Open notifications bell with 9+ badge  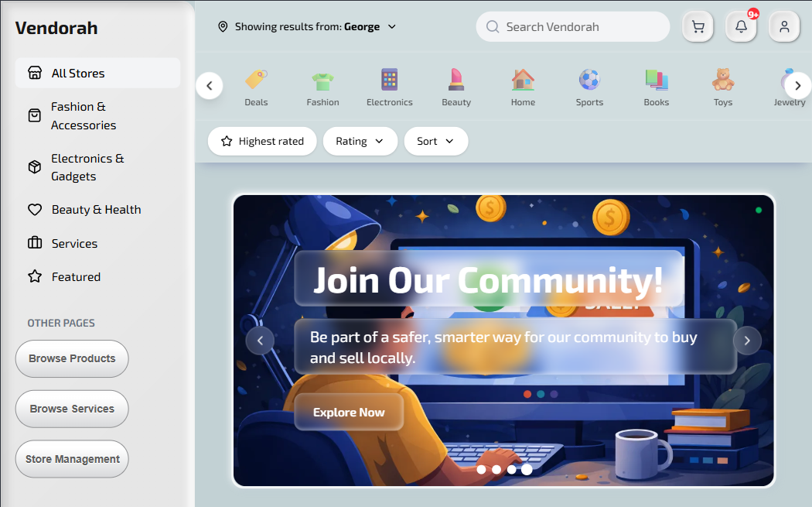coord(742,26)
